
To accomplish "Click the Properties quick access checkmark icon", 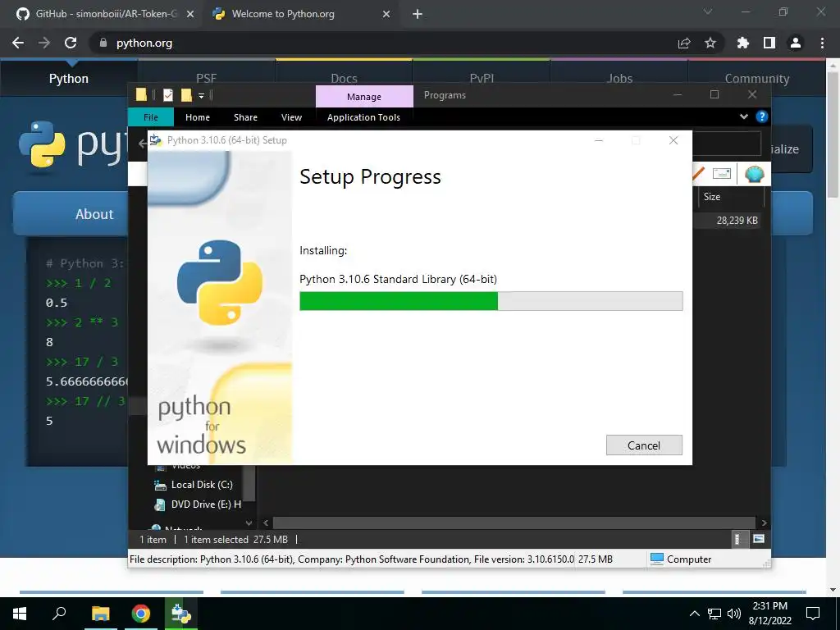I will [x=168, y=95].
